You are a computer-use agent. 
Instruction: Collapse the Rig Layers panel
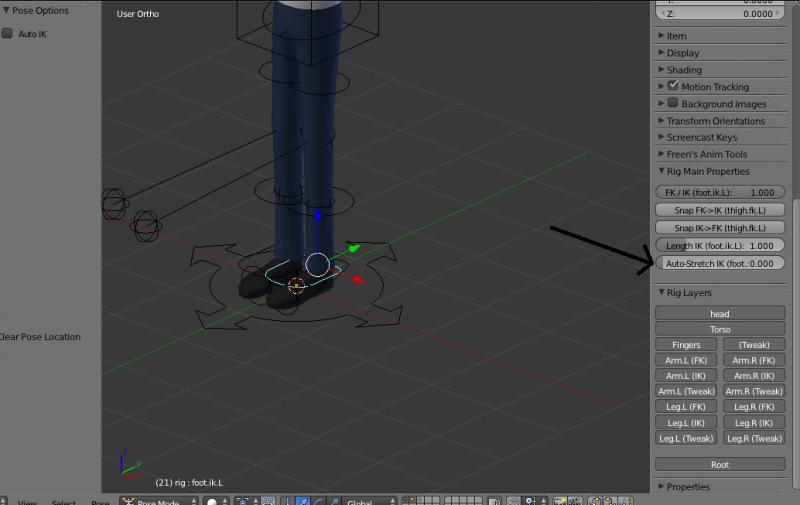661,292
